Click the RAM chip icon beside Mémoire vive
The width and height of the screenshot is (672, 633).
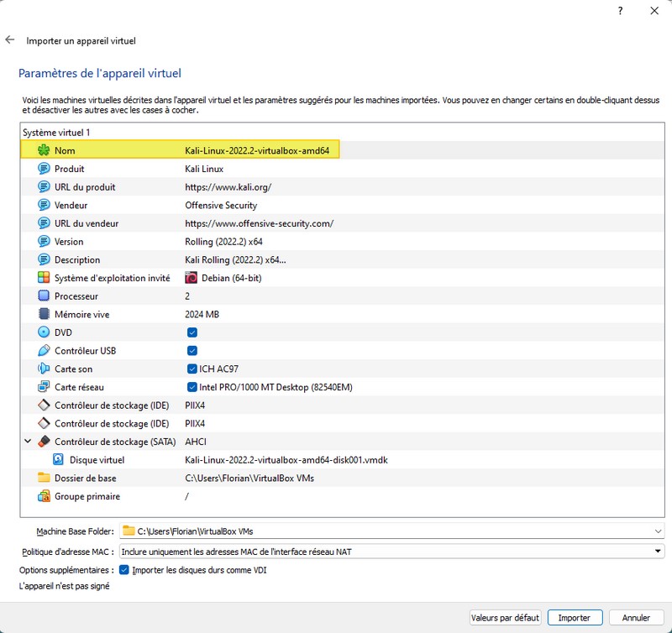(x=44, y=314)
